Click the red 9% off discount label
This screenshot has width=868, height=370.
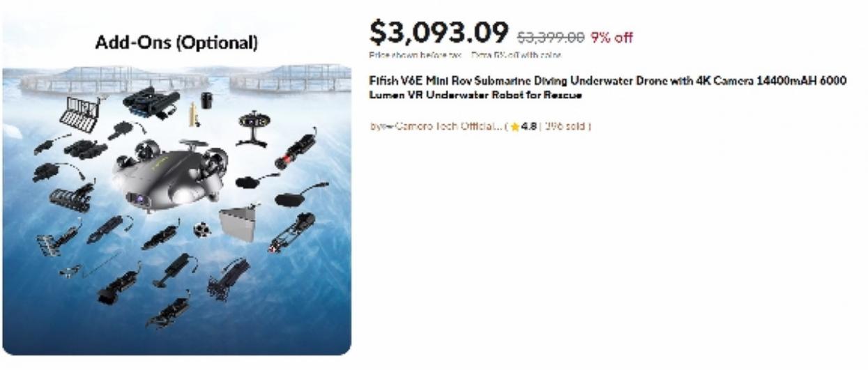coord(612,37)
